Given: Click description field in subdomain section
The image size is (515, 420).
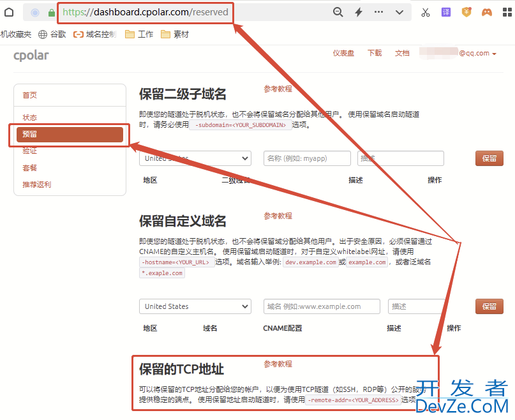Looking at the screenshot, I should click(x=401, y=158).
